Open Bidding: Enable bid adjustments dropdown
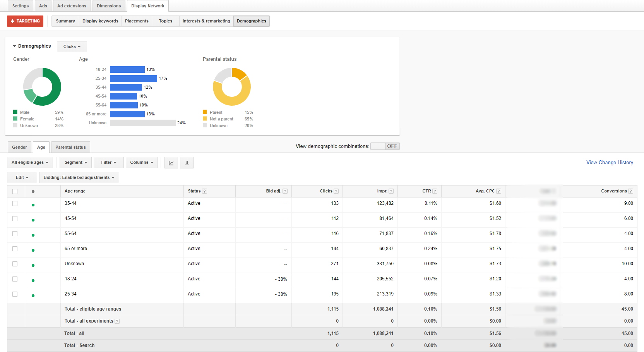The width and height of the screenshot is (644, 352). (79, 177)
